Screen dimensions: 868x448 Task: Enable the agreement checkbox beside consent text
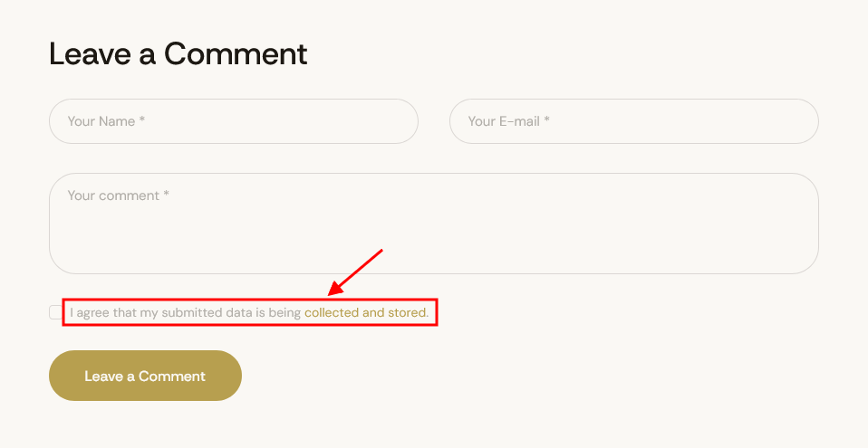point(55,312)
